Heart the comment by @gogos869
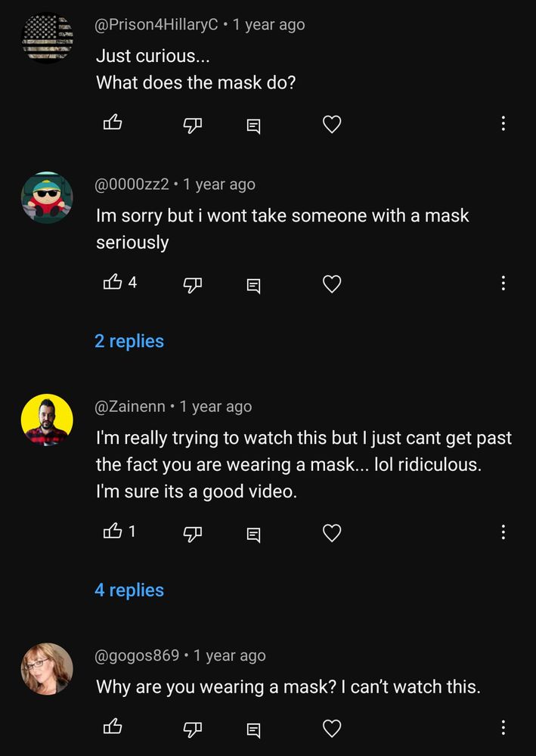Viewport: 536px width, 756px height. point(331,728)
